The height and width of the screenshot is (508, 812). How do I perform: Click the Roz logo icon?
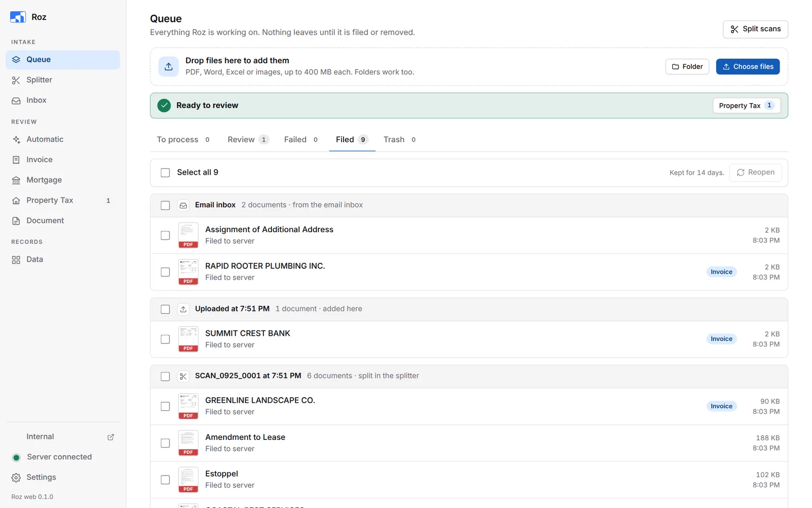click(x=18, y=17)
